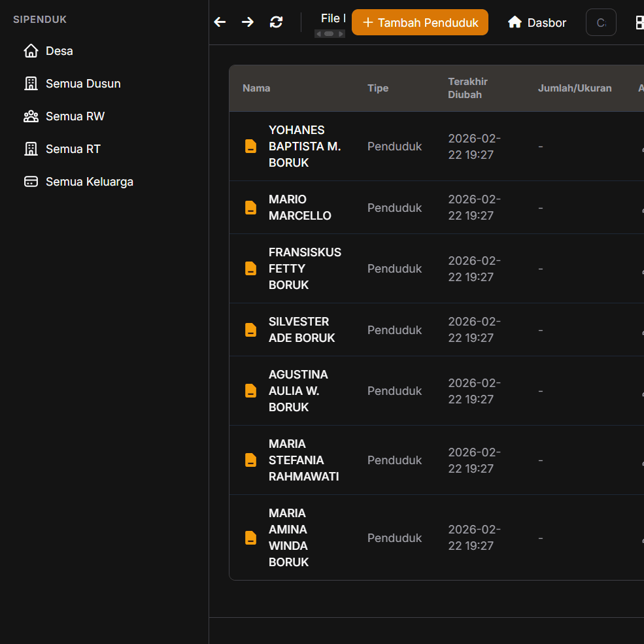Sort by the Terakhir Diubah column header

(467, 88)
